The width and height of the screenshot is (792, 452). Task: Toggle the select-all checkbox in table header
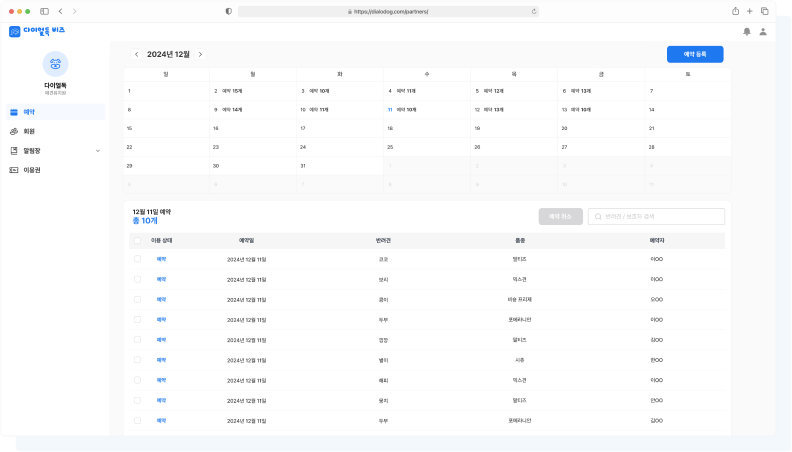tap(137, 241)
